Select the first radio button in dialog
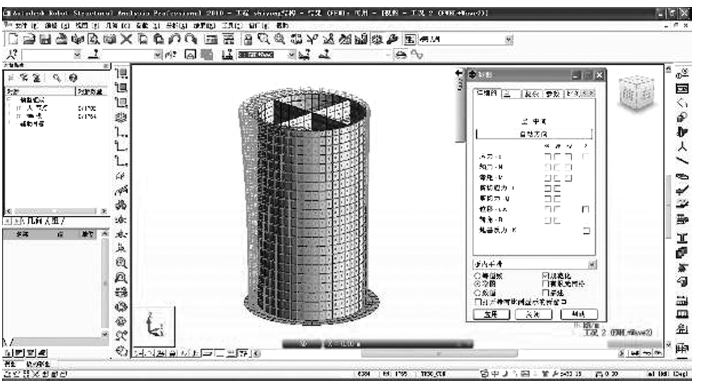 [x=477, y=276]
